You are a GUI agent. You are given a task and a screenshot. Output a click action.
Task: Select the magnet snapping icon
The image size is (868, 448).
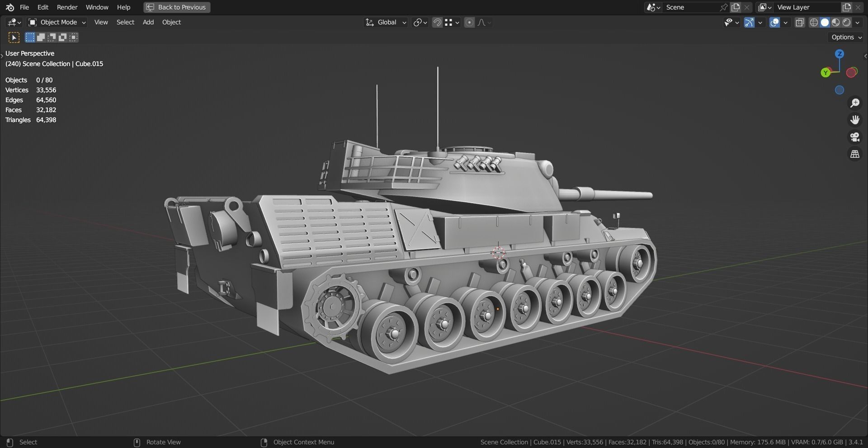point(437,22)
